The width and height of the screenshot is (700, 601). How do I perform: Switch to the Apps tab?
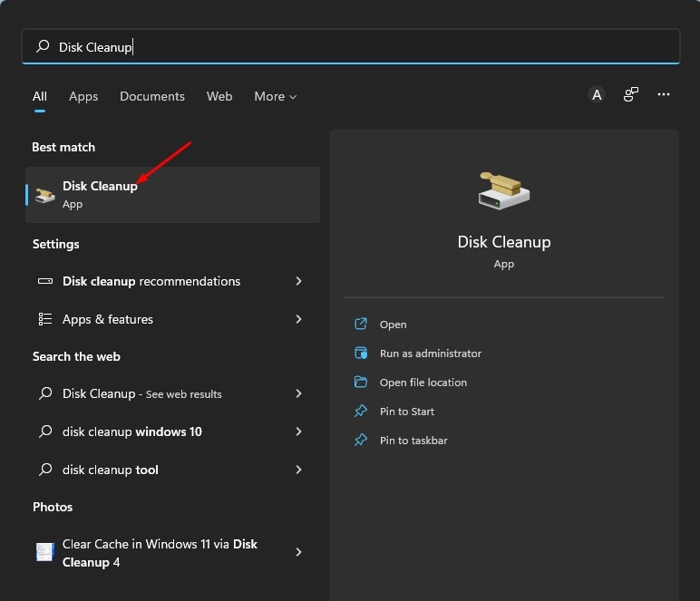pyautogui.click(x=83, y=96)
